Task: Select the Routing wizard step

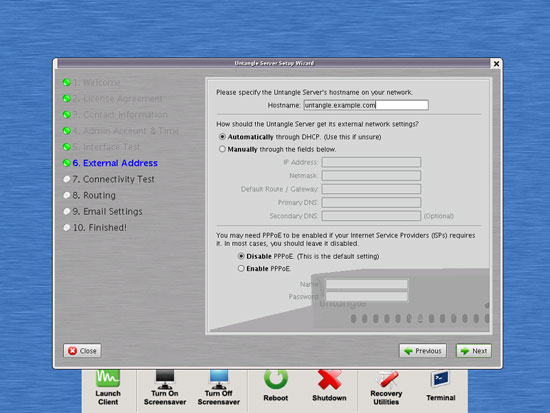Action: (x=94, y=195)
